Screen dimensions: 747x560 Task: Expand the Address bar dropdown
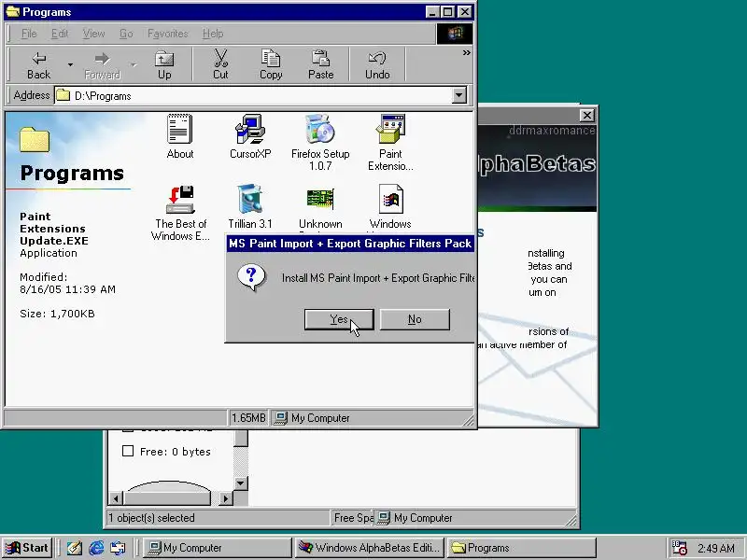point(458,95)
